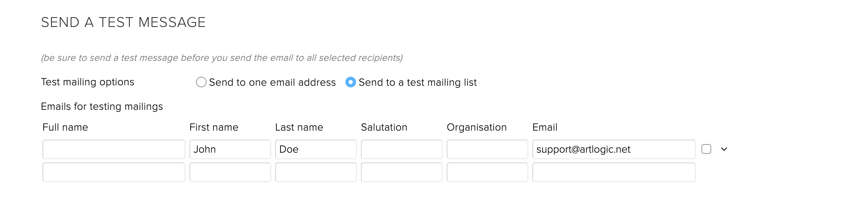Click the second row Full name field
The height and width of the screenshot is (200, 868).
(114, 172)
